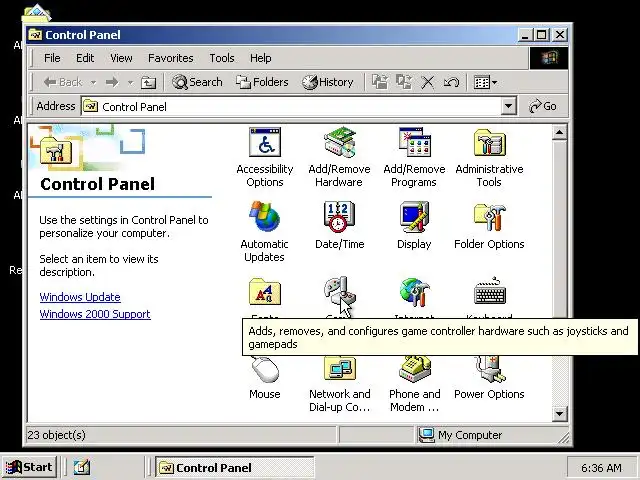Screen dimensions: 640x480
Task: Open Internet Options globe icon
Action: point(414,291)
